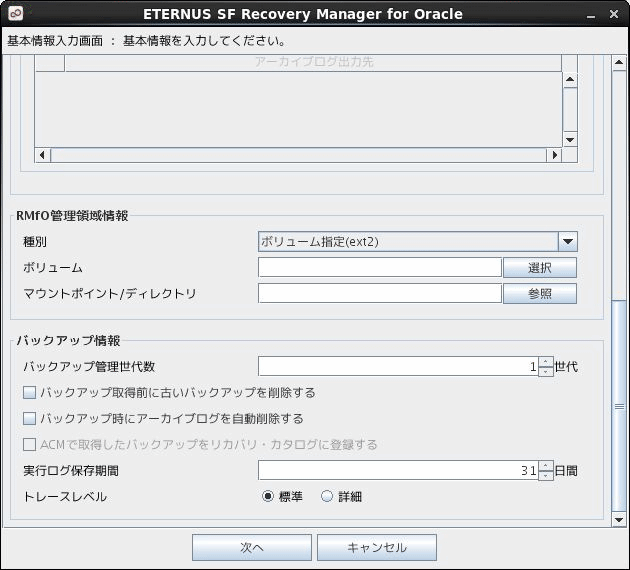Click the archive log list scroll-left arrow
Viewport: 630px width, 570px height.
(43, 155)
